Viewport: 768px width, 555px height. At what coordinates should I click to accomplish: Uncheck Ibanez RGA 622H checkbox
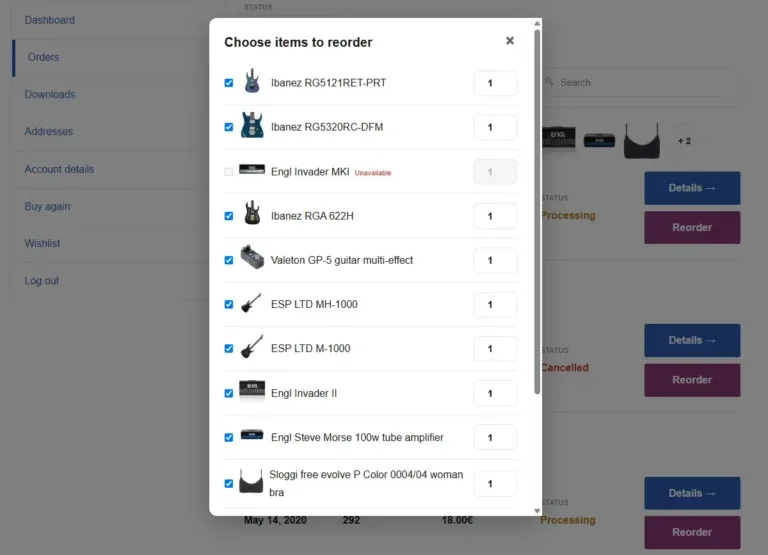[229, 216]
